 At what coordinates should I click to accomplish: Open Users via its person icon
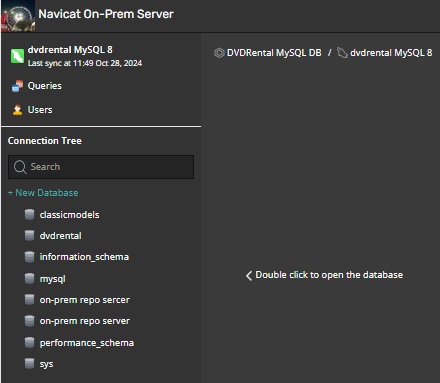[17, 110]
